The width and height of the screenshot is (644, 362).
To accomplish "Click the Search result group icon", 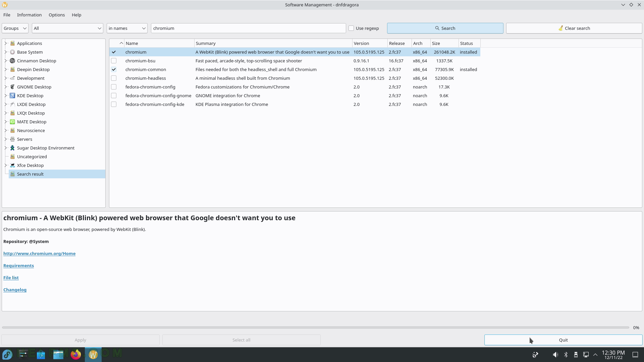I will [x=12, y=174].
